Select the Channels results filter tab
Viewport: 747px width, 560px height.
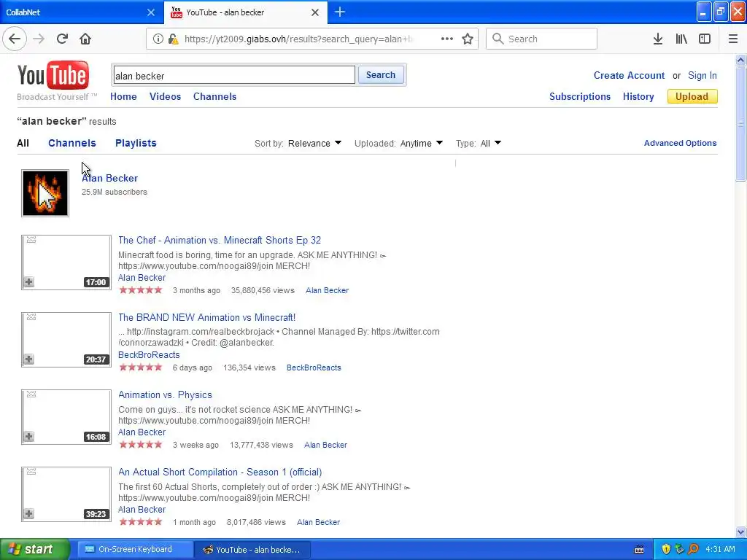pyautogui.click(x=72, y=144)
